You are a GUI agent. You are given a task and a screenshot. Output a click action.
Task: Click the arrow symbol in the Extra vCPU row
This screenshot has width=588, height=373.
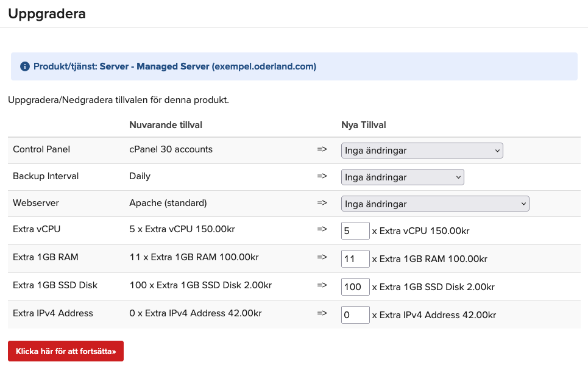(x=322, y=230)
